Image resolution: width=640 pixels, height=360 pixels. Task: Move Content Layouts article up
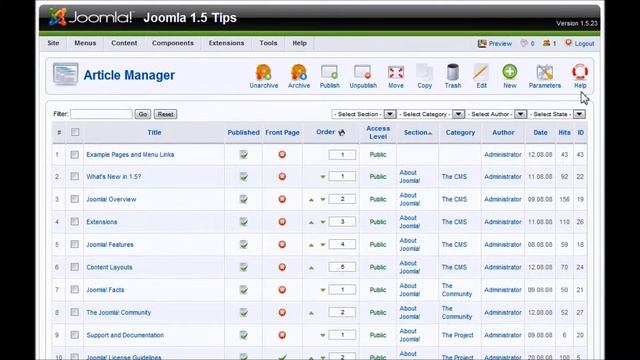(311, 268)
